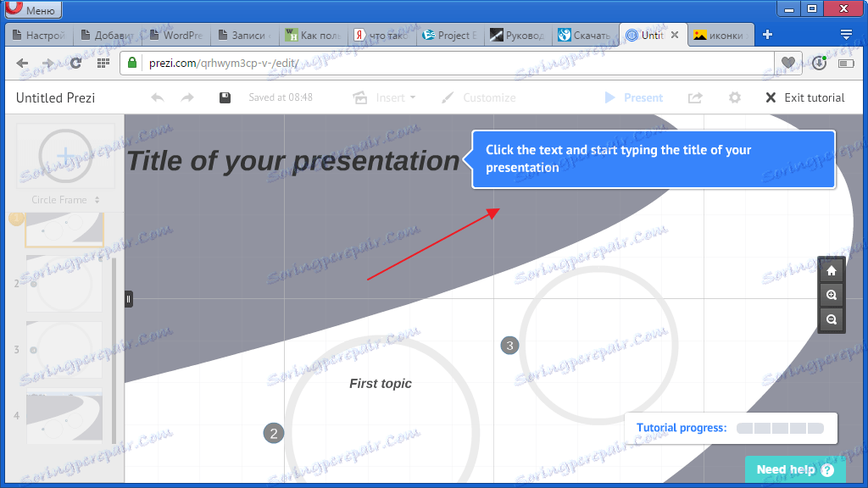This screenshot has width=868, height=488.
Task: Click the battery saver icon
Action: (847, 64)
